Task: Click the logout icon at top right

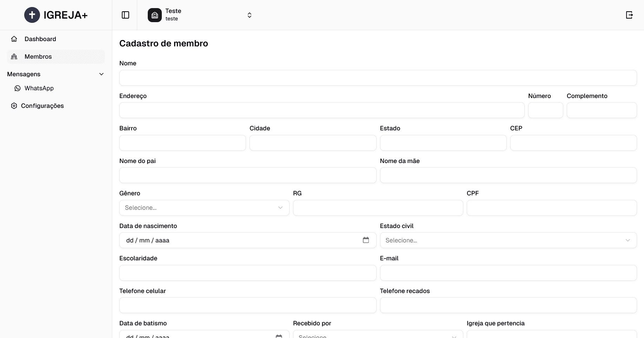Action: click(x=629, y=15)
